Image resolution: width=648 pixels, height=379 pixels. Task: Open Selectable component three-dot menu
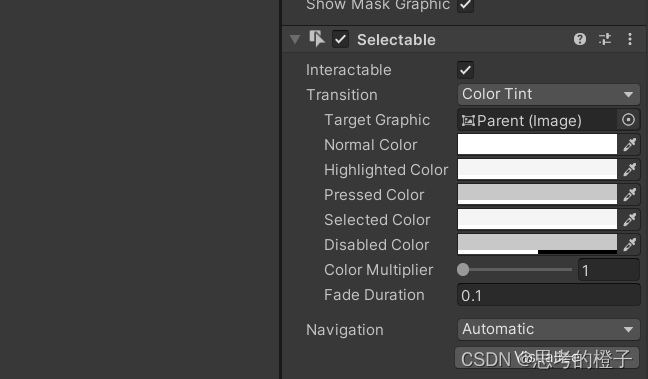tap(630, 39)
